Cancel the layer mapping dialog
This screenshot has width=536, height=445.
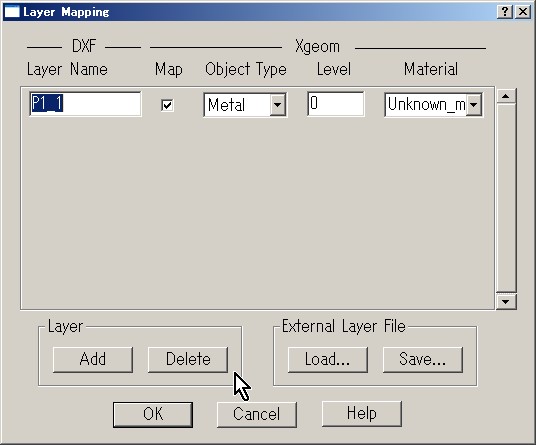(x=256, y=414)
